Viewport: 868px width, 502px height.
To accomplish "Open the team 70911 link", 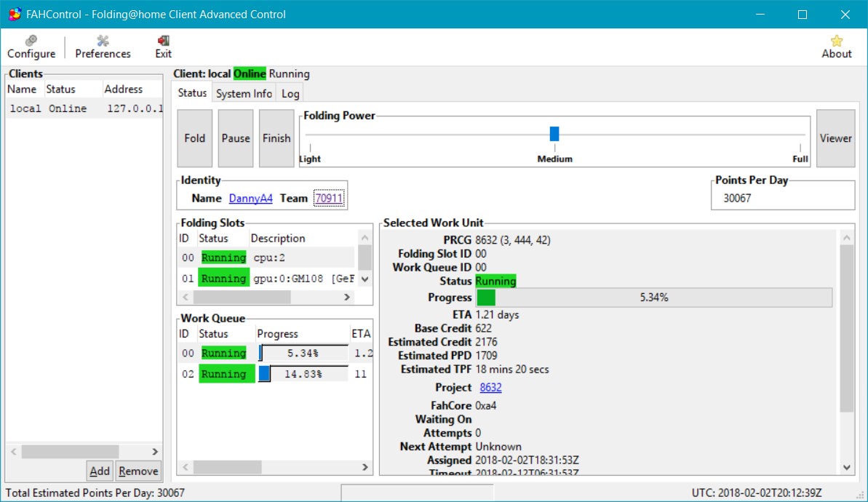I will click(x=329, y=198).
